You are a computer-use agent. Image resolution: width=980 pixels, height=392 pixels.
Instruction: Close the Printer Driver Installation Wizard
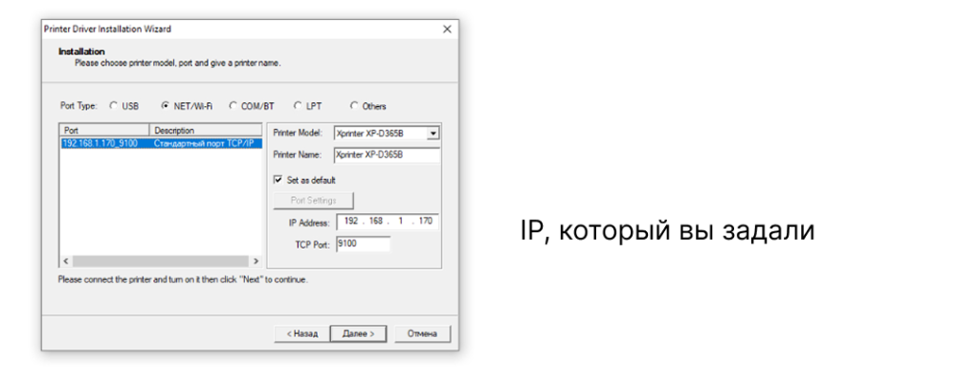point(447,30)
